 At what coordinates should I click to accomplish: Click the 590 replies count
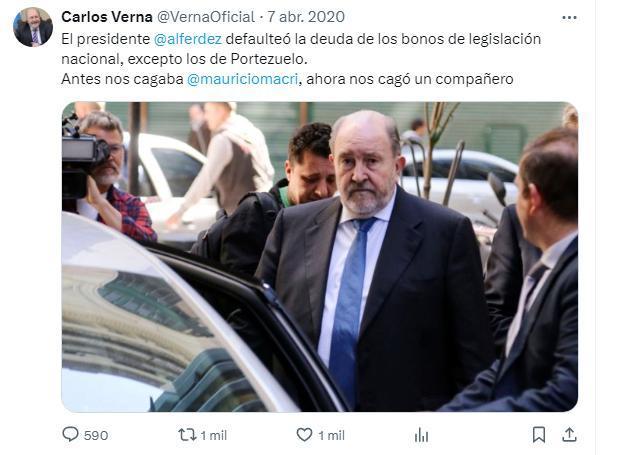(x=96, y=436)
